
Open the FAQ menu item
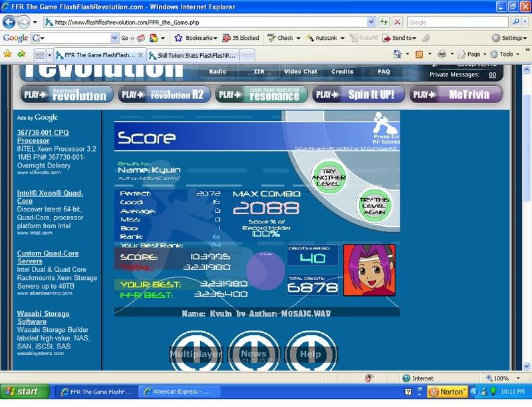pyautogui.click(x=384, y=71)
